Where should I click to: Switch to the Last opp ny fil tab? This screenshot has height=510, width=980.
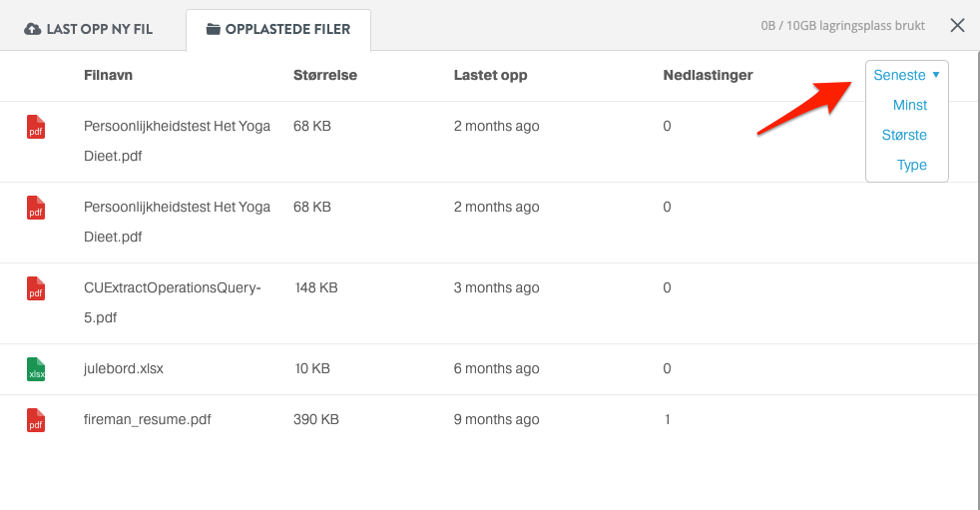click(88, 29)
